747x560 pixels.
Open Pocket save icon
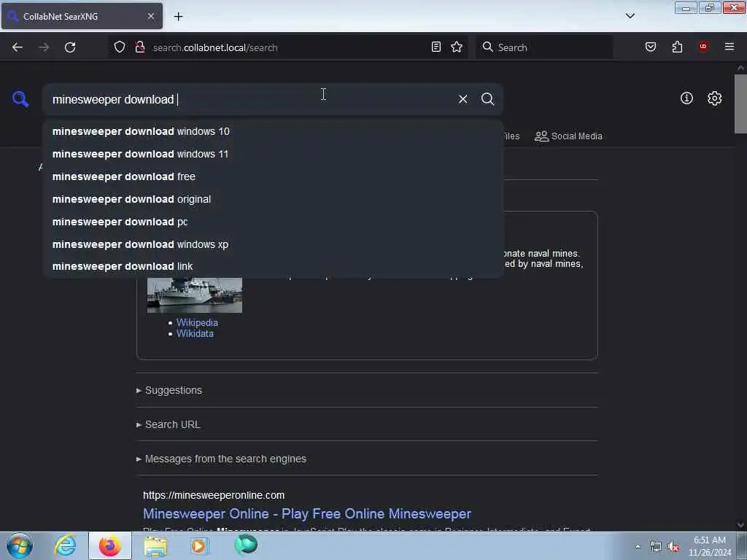coord(650,47)
